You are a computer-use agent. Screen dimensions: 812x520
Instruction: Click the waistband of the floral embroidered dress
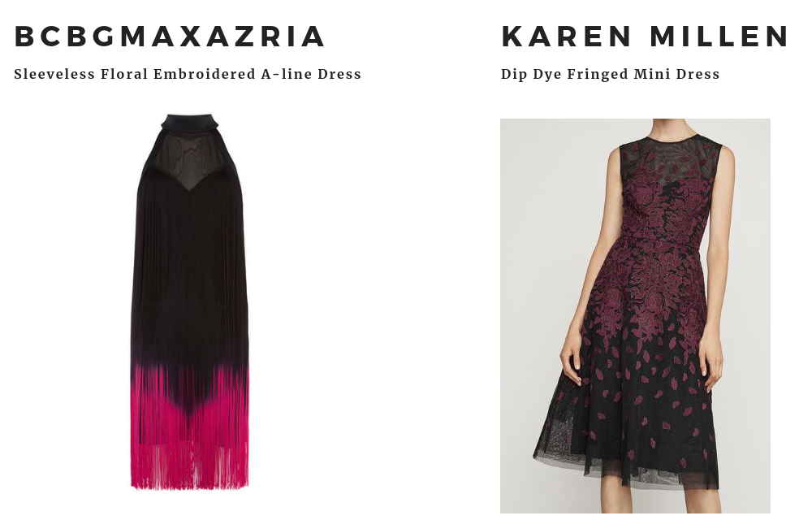coord(660,240)
